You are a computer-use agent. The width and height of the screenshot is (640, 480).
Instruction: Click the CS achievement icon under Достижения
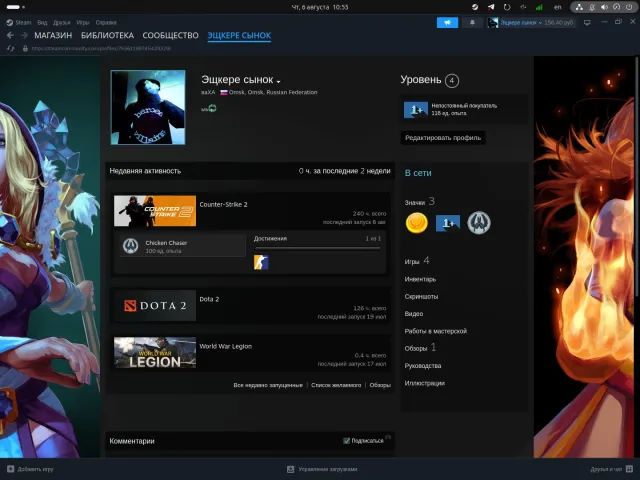tap(261, 262)
